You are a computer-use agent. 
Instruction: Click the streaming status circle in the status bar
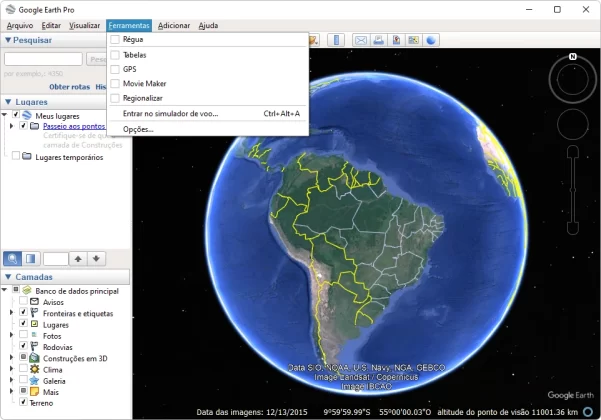click(588, 412)
